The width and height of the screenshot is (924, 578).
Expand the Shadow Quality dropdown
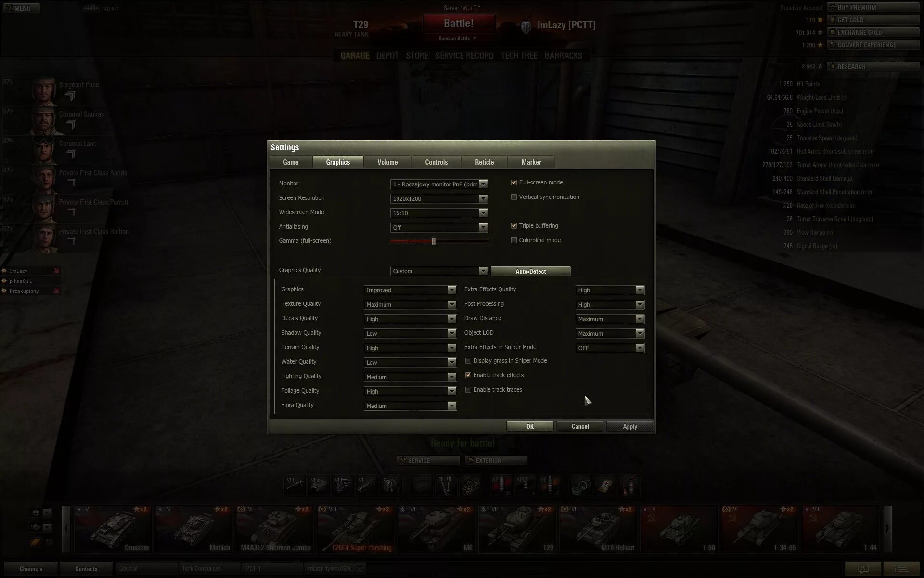[452, 333]
